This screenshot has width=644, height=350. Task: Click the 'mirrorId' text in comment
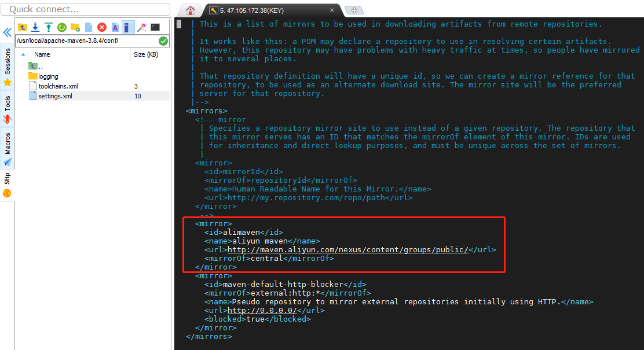[241, 171]
